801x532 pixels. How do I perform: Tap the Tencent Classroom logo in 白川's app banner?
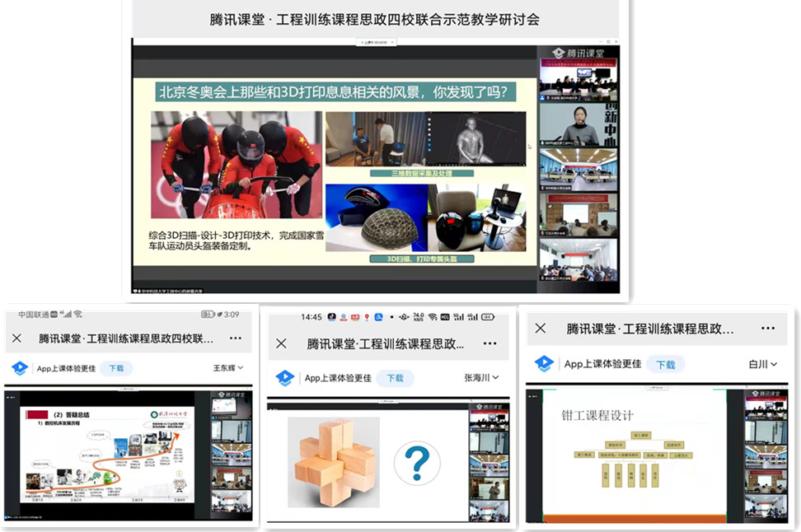coord(544,364)
